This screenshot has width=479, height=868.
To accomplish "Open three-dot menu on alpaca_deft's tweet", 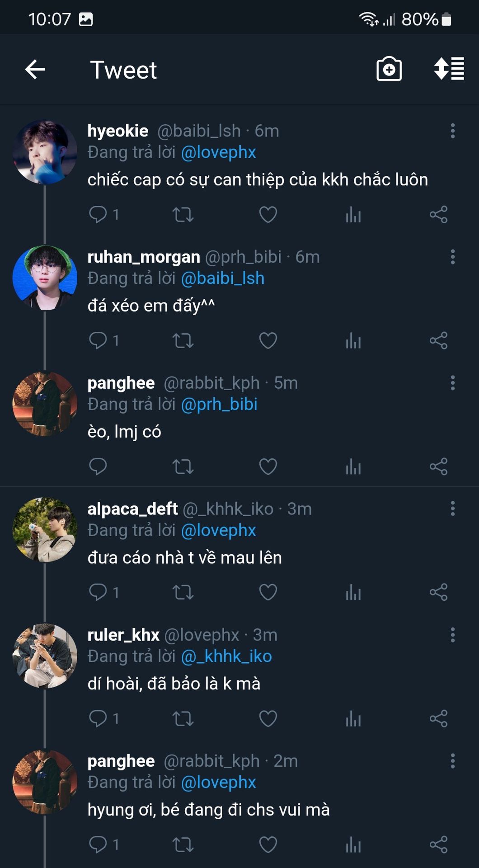I will pyautogui.click(x=452, y=509).
